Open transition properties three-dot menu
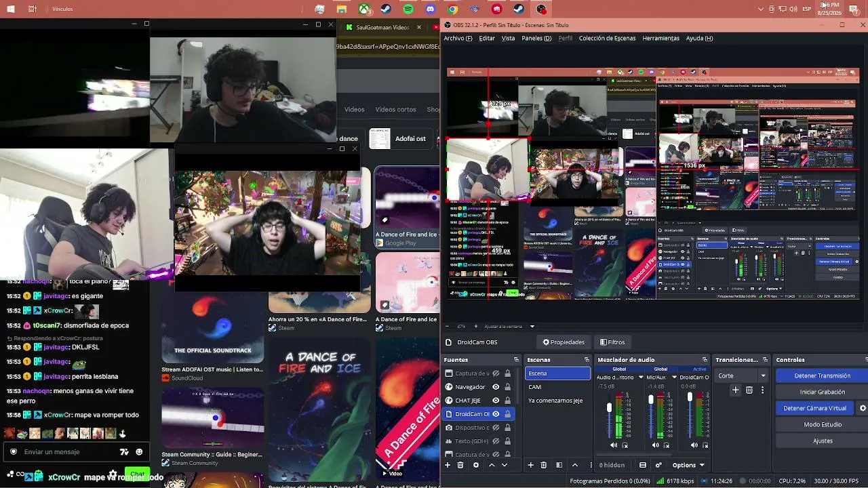Image resolution: width=868 pixels, height=488 pixels. click(762, 390)
